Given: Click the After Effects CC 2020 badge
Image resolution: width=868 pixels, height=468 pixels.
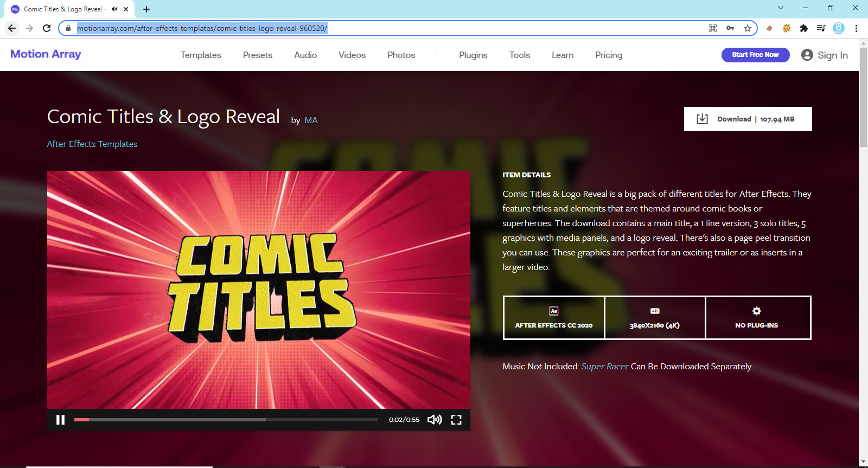Looking at the screenshot, I should 554,318.
